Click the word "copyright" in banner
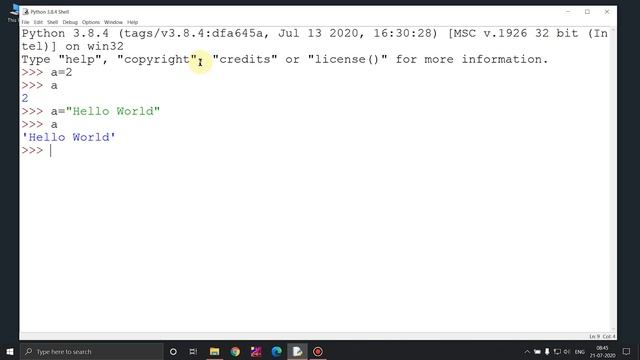640x360 pixels. (157, 60)
